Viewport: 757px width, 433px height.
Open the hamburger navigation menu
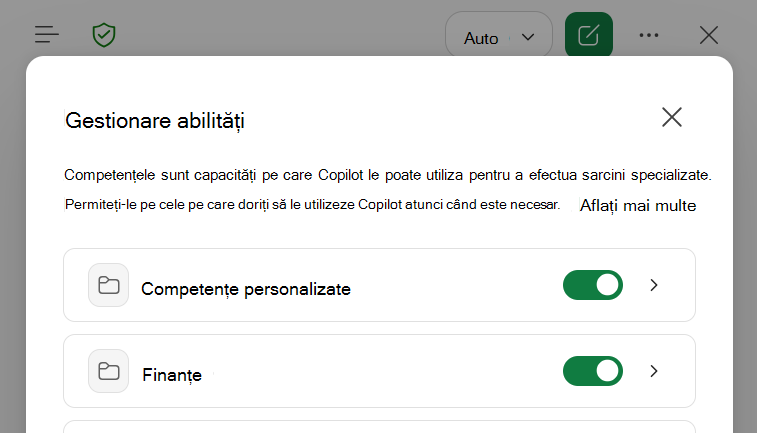pos(46,35)
